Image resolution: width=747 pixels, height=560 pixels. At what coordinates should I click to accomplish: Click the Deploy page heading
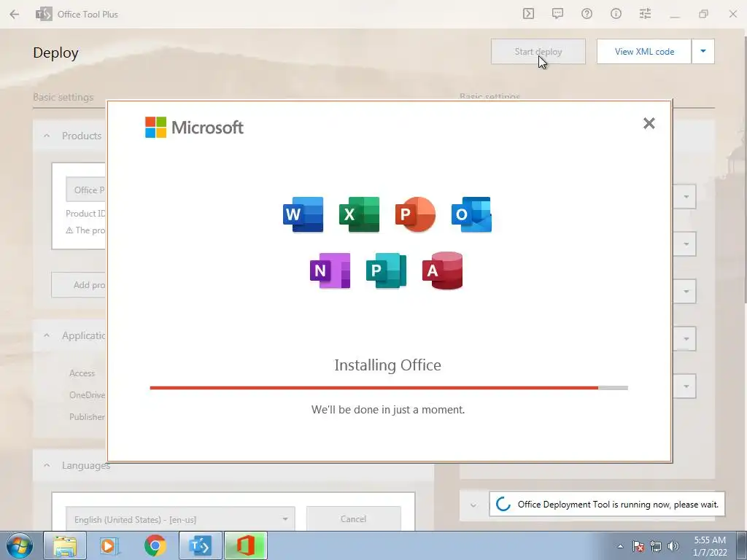tap(55, 52)
